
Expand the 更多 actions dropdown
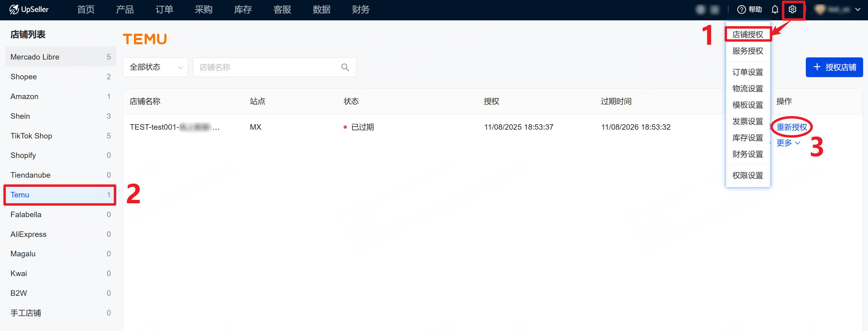788,143
